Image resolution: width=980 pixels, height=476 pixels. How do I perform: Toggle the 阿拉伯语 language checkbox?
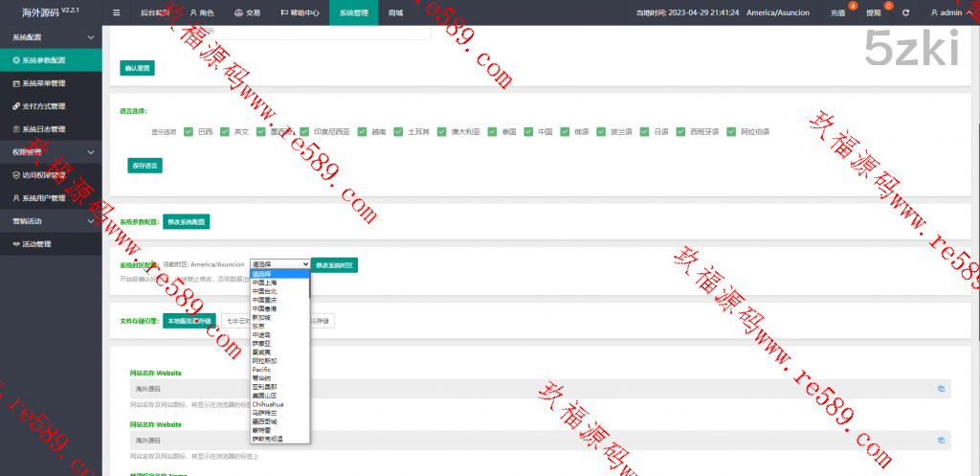[731, 131]
